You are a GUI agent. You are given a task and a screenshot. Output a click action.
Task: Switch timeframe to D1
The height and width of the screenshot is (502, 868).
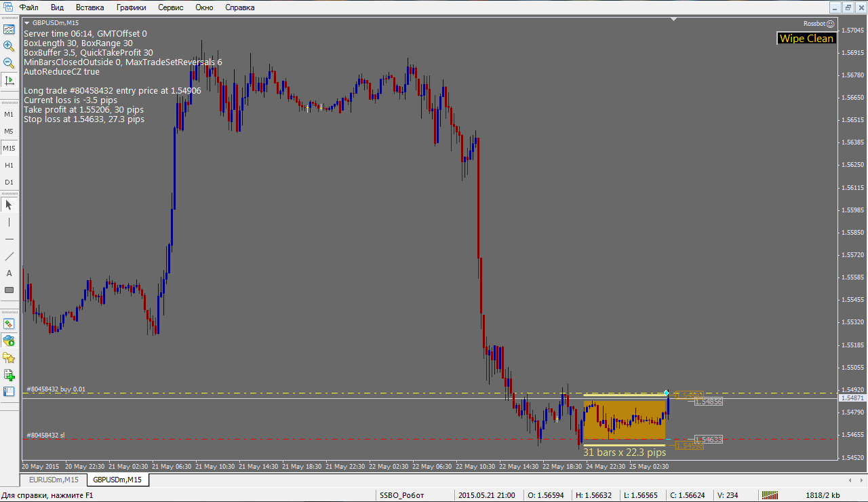click(x=9, y=182)
